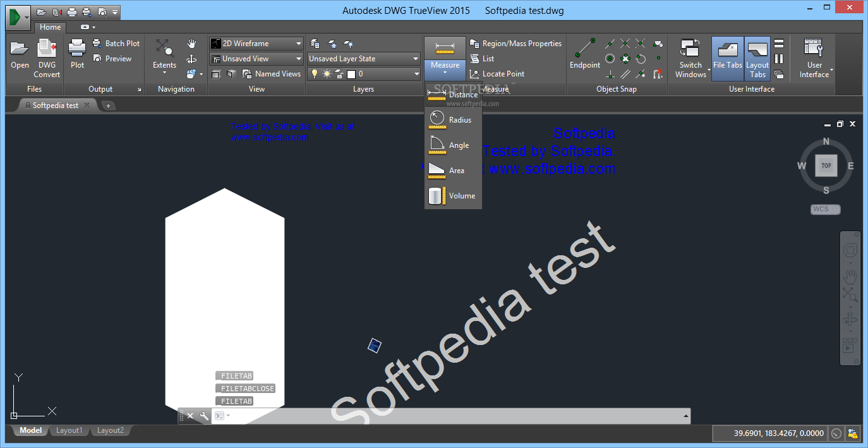
Task: Switch to the Model tab
Action: pos(30,431)
